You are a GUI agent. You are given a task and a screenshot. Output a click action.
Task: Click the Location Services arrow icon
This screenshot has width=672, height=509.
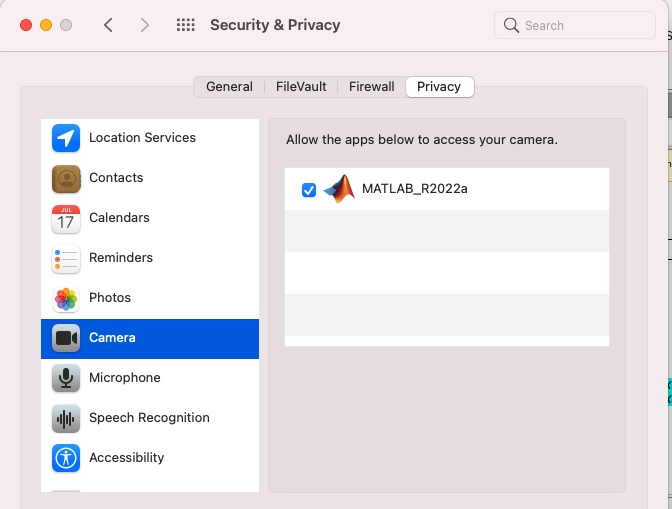(66, 138)
